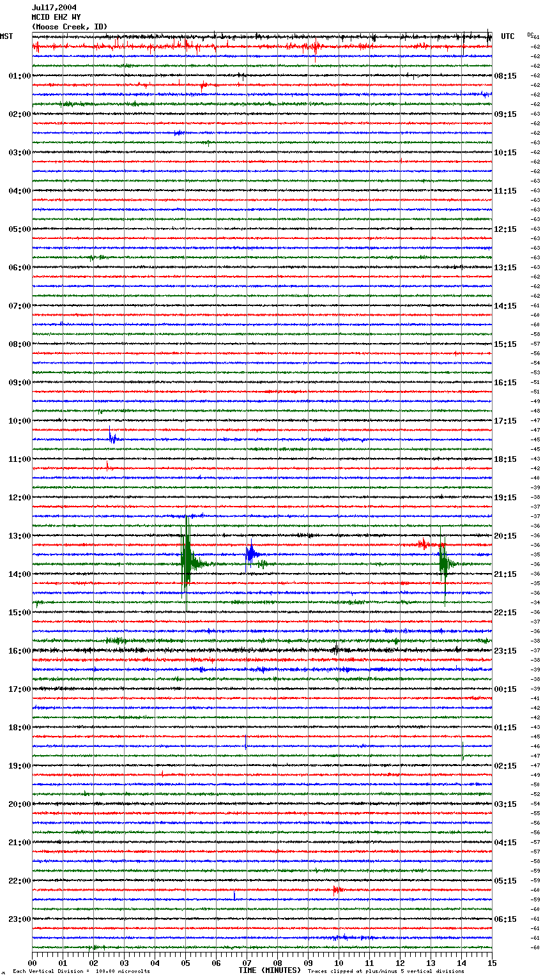Click the 06:00 MST hour label

pyautogui.click(x=20, y=268)
